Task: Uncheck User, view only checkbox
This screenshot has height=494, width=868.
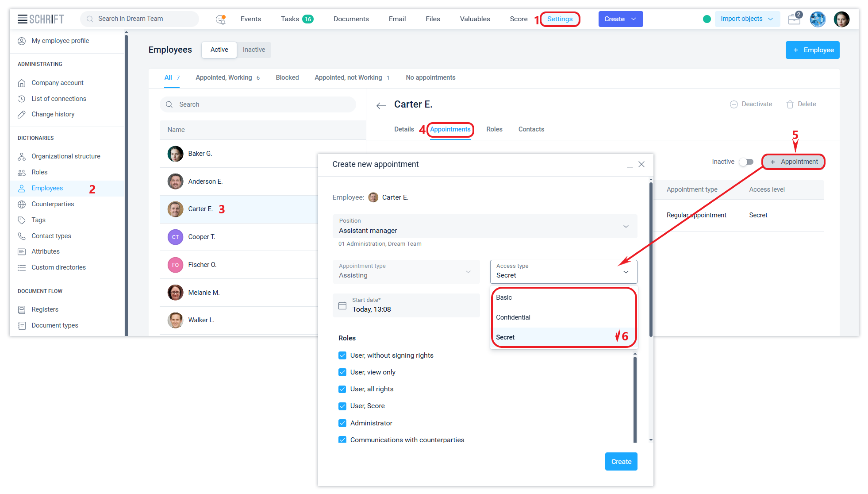Action: coord(342,372)
